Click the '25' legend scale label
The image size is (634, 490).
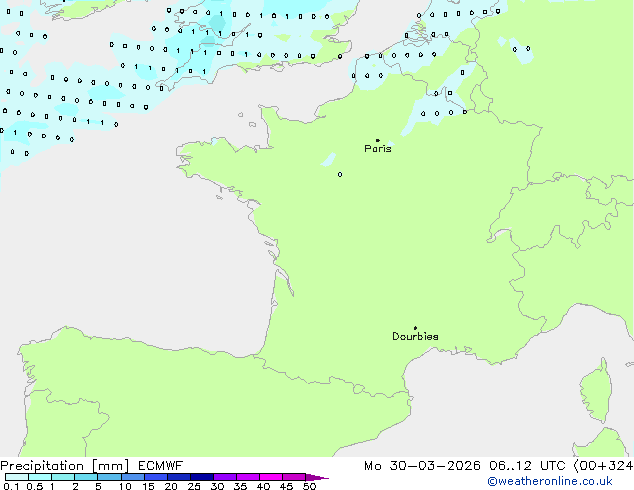click(x=194, y=486)
